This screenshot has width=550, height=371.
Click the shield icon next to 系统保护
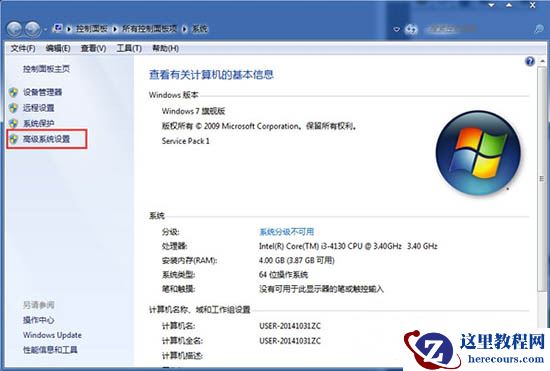[13, 123]
